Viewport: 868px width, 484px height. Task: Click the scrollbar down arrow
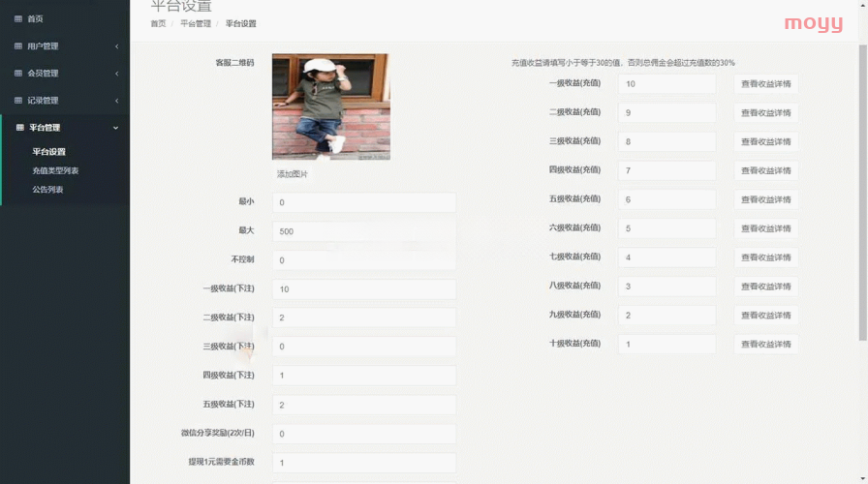click(863, 479)
